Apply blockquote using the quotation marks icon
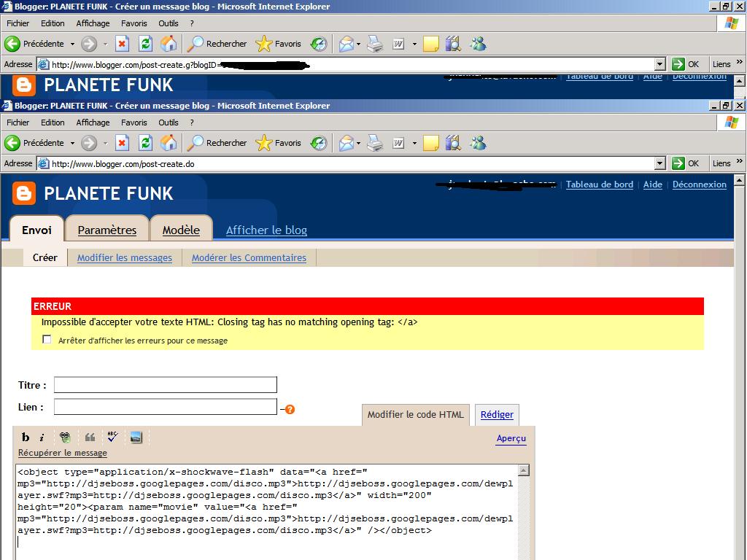 coord(90,437)
